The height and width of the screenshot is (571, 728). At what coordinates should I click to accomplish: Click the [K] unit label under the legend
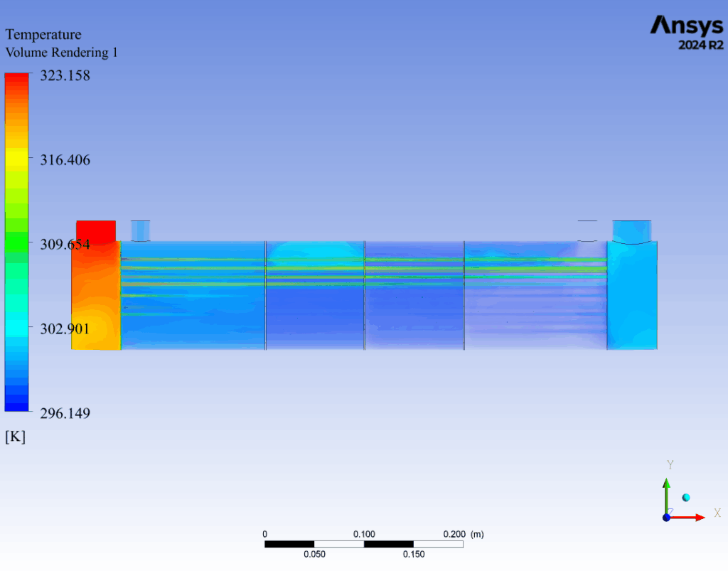15,437
